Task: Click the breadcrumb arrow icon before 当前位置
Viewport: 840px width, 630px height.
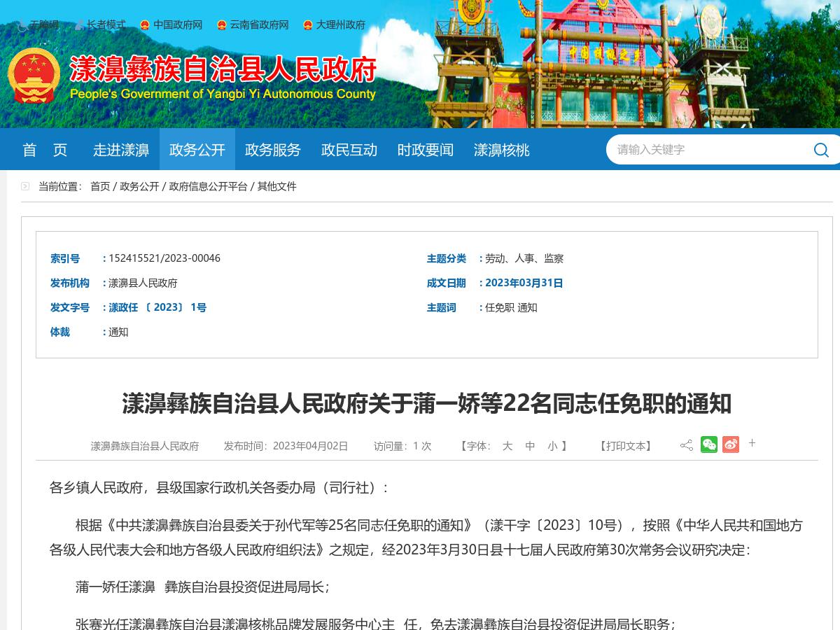Action: [x=25, y=186]
